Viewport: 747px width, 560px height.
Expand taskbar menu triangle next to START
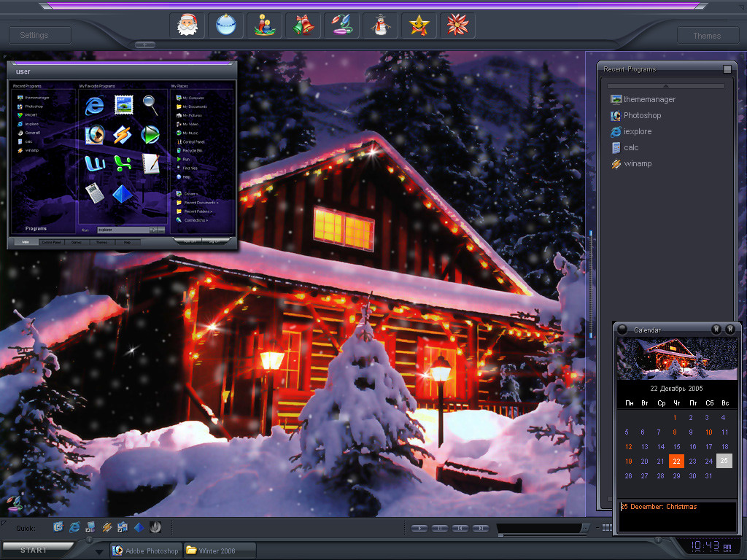click(98, 552)
